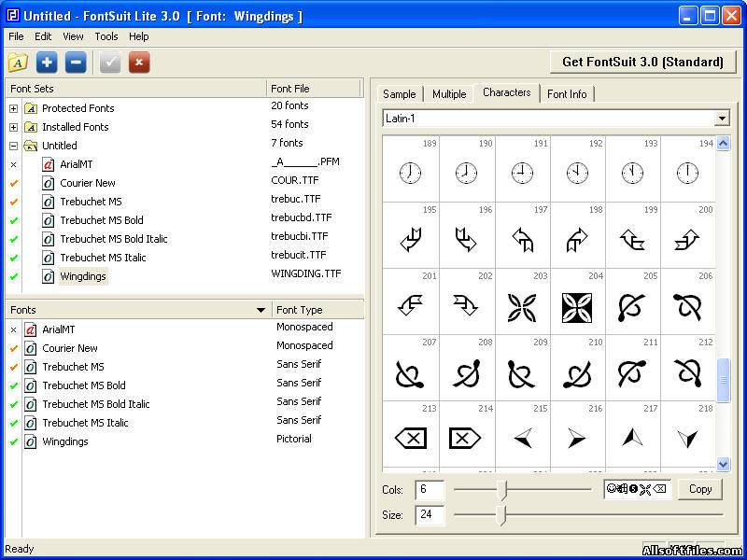Image resolution: width=747 pixels, height=560 pixels.
Task: Switch to the Font Info tab
Action: click(x=567, y=94)
